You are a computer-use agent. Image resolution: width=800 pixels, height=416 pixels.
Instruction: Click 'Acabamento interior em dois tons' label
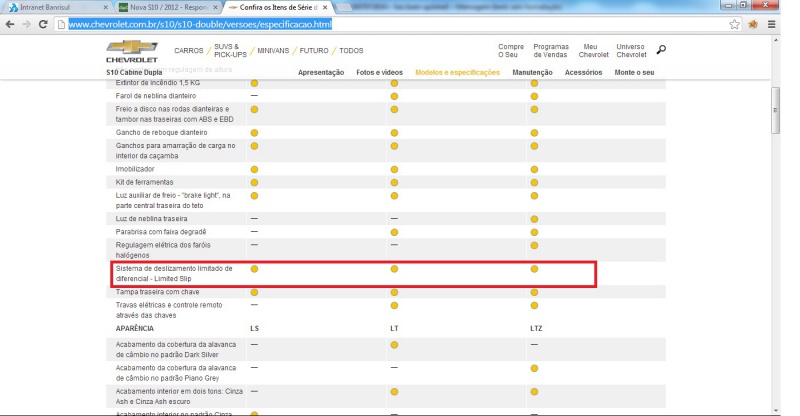pyautogui.click(x=179, y=397)
